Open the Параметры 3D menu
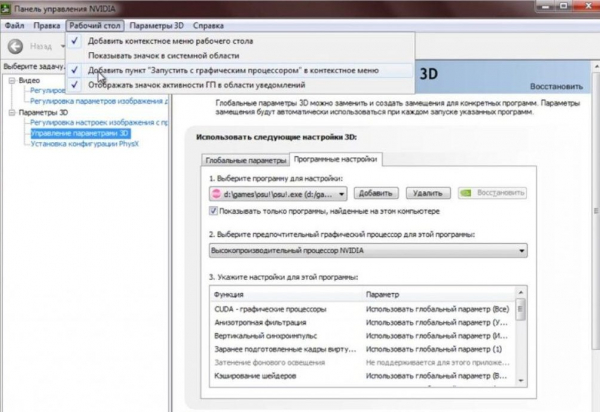Screen dimensions: 600x412 click(x=157, y=26)
